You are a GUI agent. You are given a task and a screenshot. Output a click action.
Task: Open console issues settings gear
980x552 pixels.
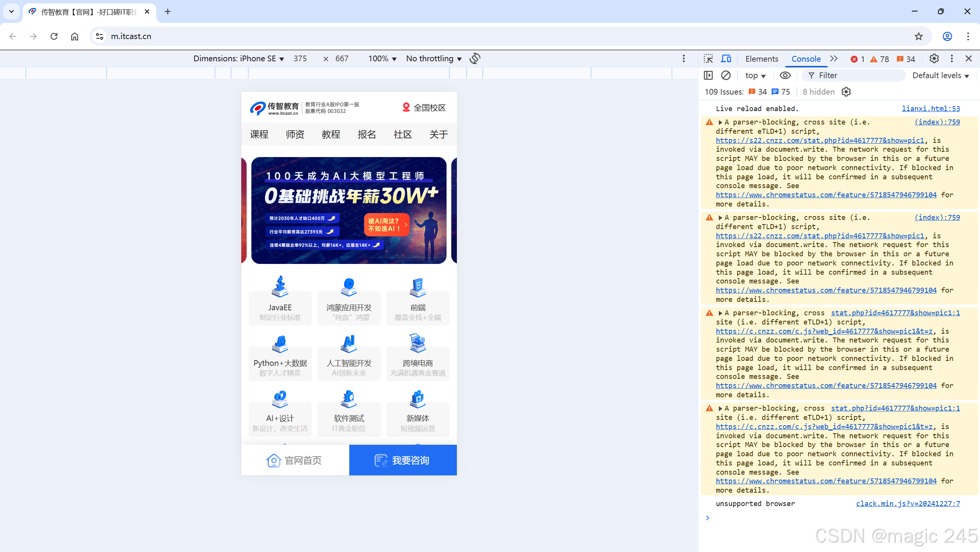click(846, 92)
